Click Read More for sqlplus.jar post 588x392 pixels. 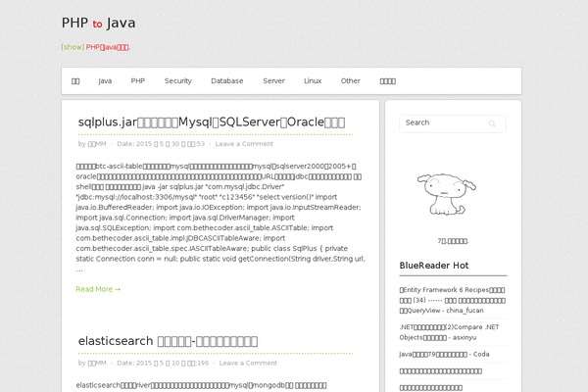pyautogui.click(x=98, y=289)
